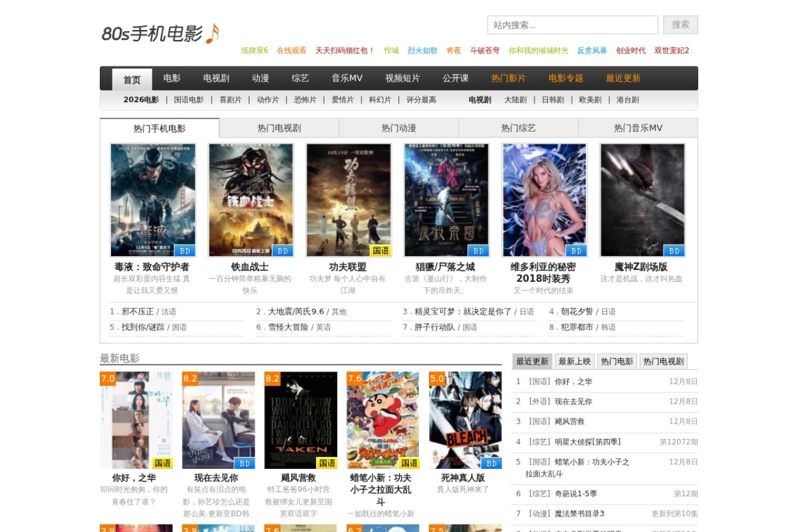Open sidebar entry 明星大侦探[第四季]
Screen dimensions: 798x532
(x=588, y=442)
